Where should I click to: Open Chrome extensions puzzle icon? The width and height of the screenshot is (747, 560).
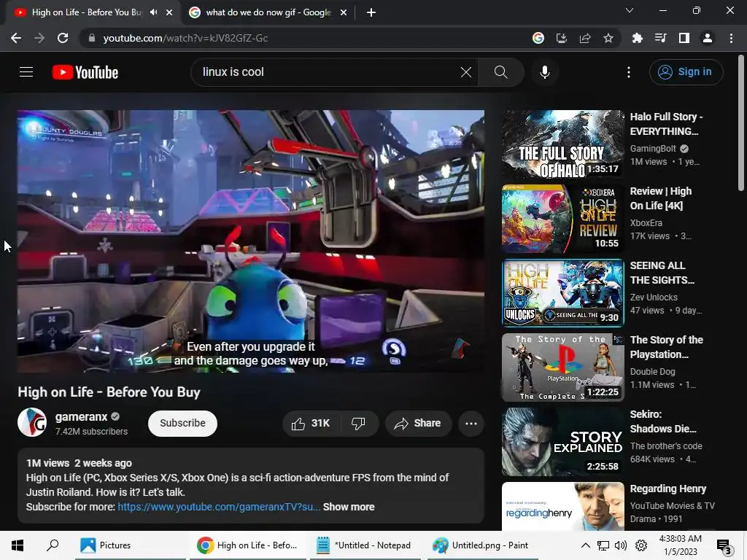(637, 38)
